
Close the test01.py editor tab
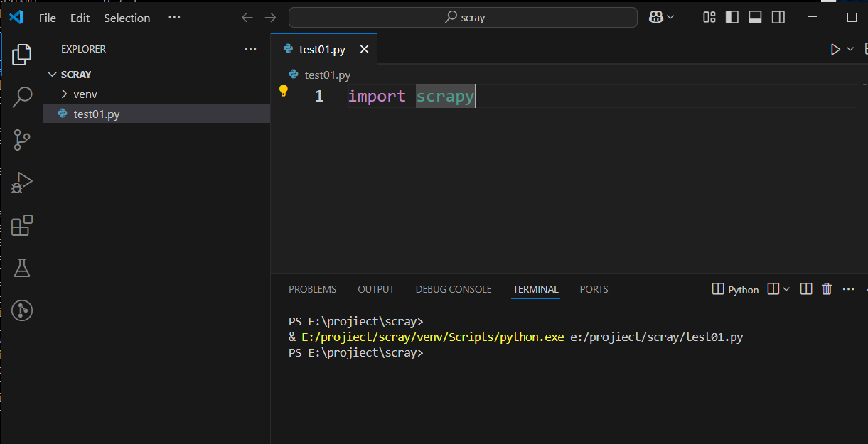click(x=364, y=49)
